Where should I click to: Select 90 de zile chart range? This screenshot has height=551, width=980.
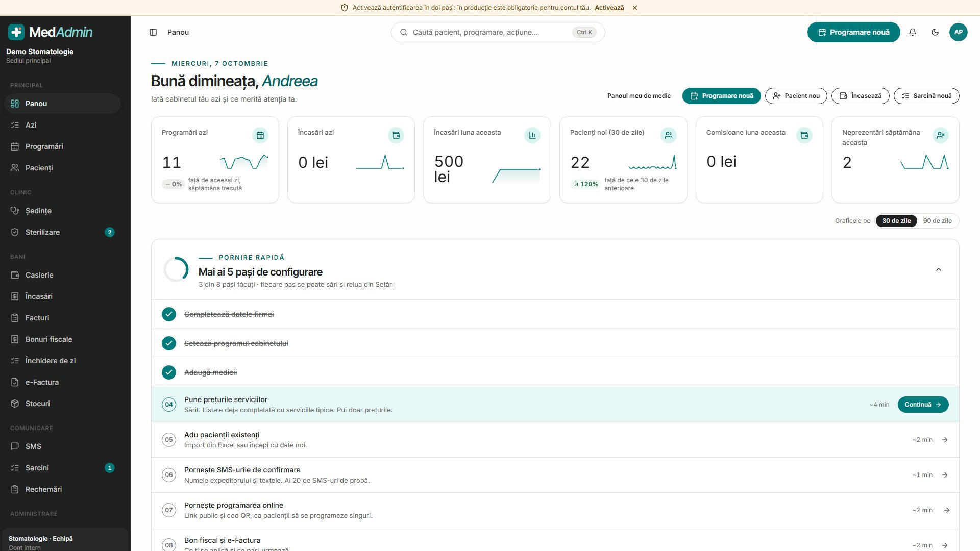(x=937, y=221)
